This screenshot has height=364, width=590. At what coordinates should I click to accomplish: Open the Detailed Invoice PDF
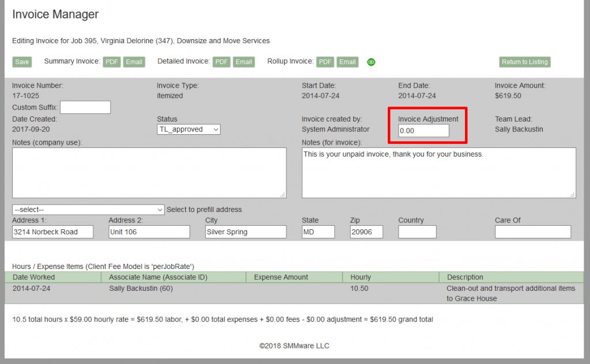[x=221, y=62]
